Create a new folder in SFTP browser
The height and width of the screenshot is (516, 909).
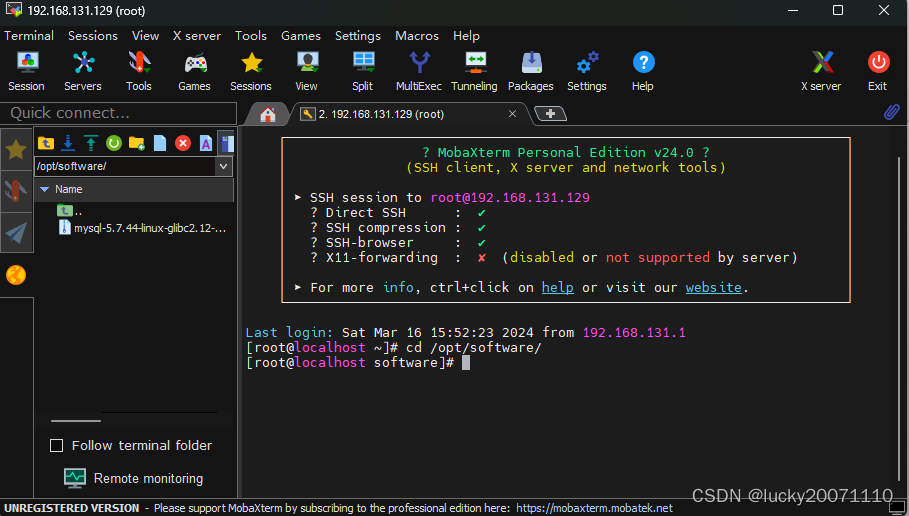[137, 143]
